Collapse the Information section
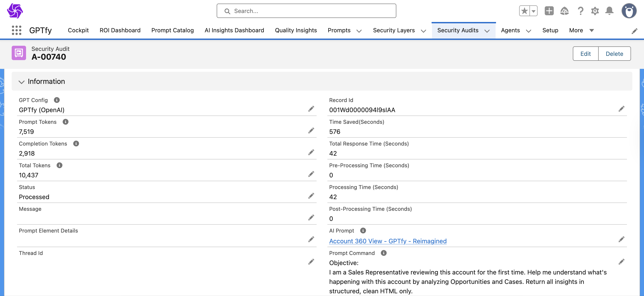This screenshot has width=644, height=296. (x=22, y=82)
